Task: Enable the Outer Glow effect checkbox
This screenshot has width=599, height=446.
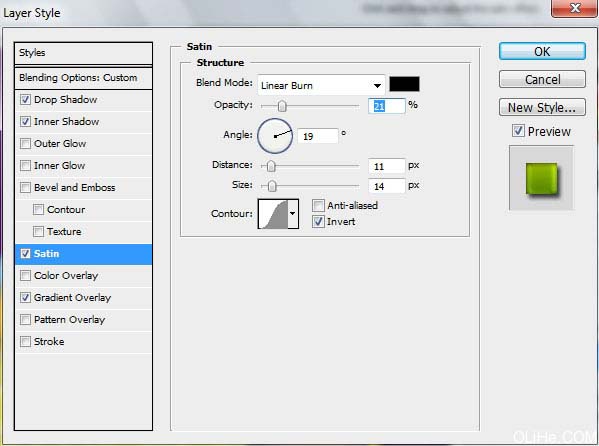Action: (x=25, y=144)
